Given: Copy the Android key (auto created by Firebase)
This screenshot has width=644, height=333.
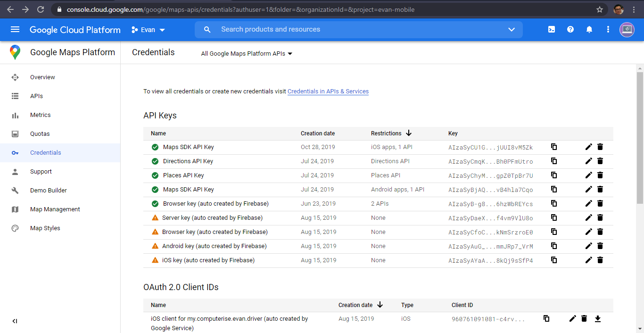Looking at the screenshot, I should click(554, 246).
